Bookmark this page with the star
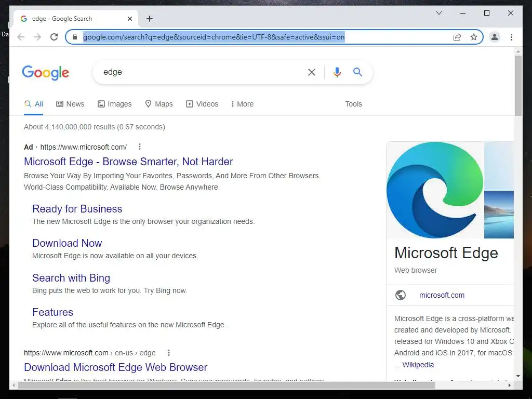Screen dimensions: 532x399 tap(474, 37)
